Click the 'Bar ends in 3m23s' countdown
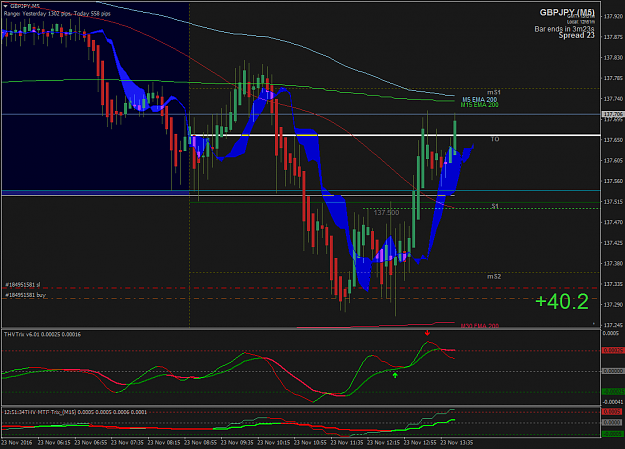The width and height of the screenshot is (625, 449). [x=564, y=29]
